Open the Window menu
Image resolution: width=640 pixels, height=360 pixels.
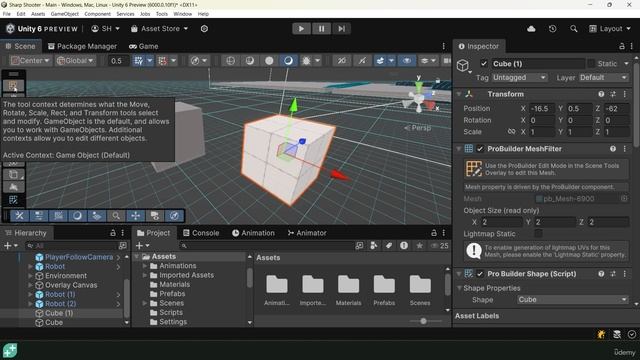click(182, 14)
